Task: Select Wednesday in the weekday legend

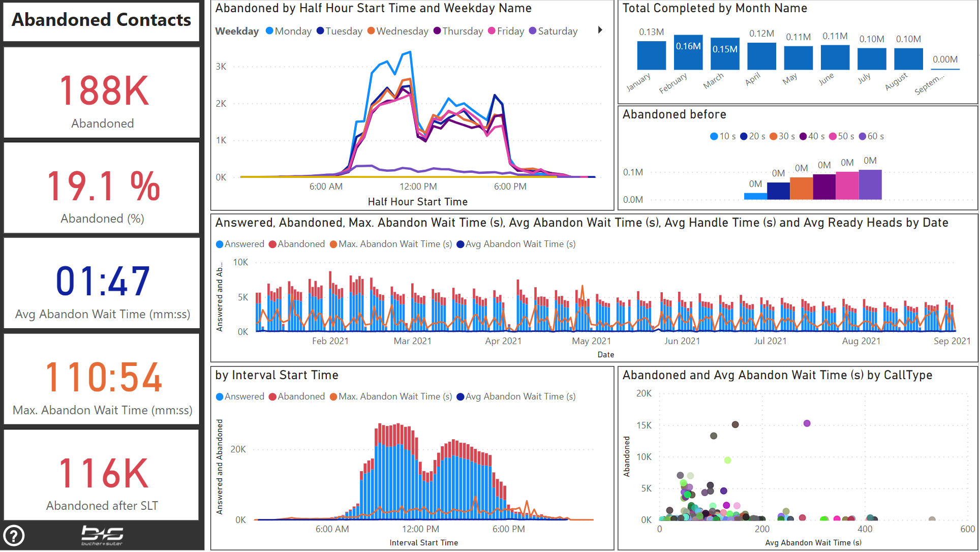Action: (398, 31)
